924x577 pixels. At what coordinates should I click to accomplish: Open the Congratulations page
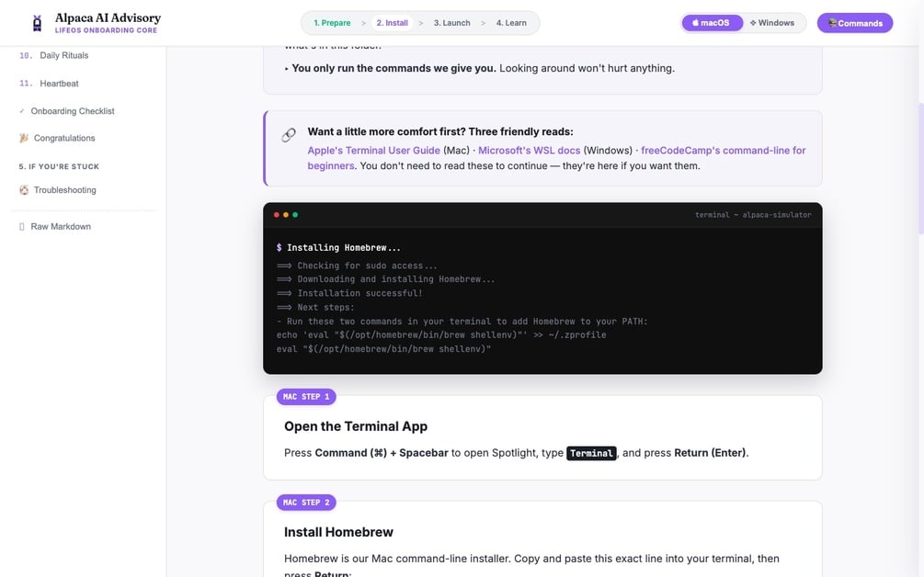click(64, 139)
